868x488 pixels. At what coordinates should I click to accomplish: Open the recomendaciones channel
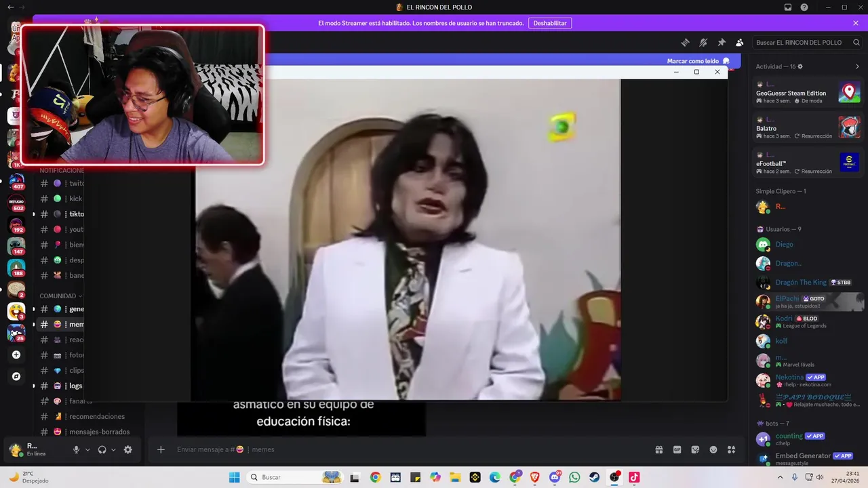point(88,416)
